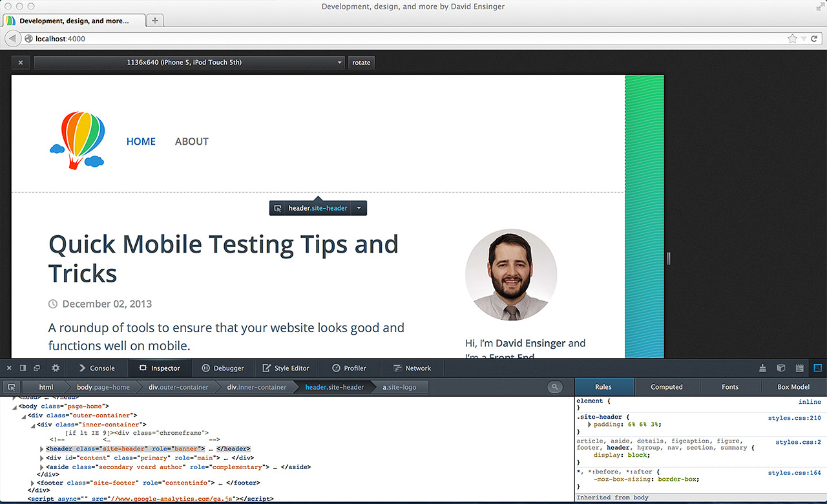Expand the header site-header node
Screen dimensions: 827x504
(42, 449)
